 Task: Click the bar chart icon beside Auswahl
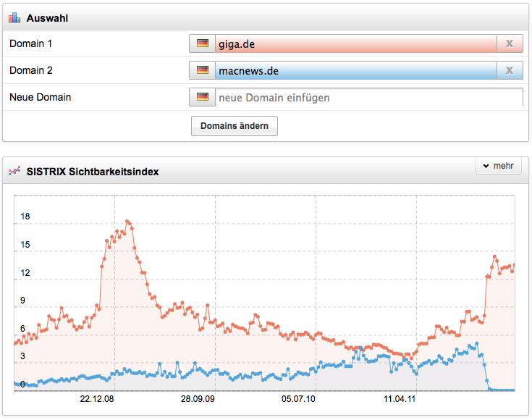tap(14, 17)
